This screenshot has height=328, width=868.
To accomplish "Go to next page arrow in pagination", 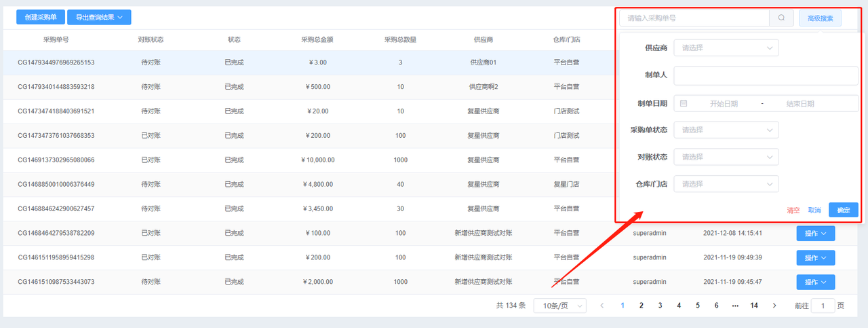I will tap(774, 306).
